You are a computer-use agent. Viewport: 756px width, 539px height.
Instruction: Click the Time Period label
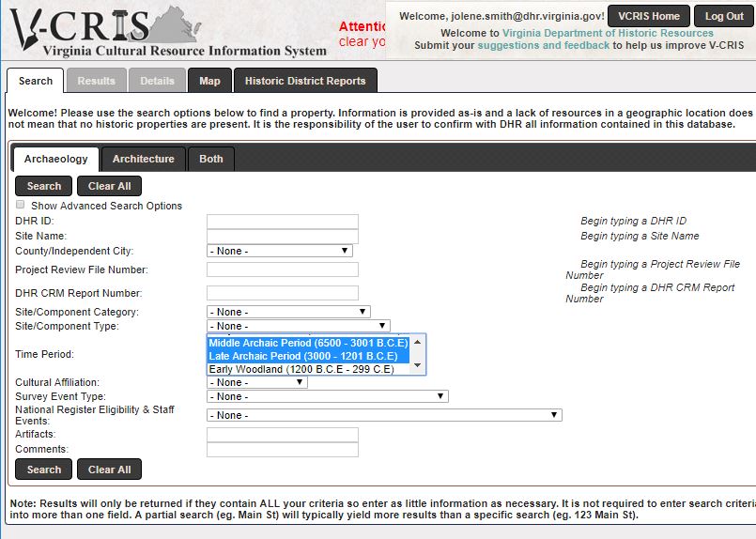(x=44, y=354)
